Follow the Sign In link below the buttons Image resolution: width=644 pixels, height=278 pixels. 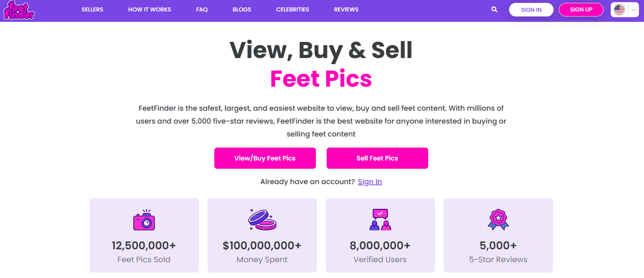(370, 182)
